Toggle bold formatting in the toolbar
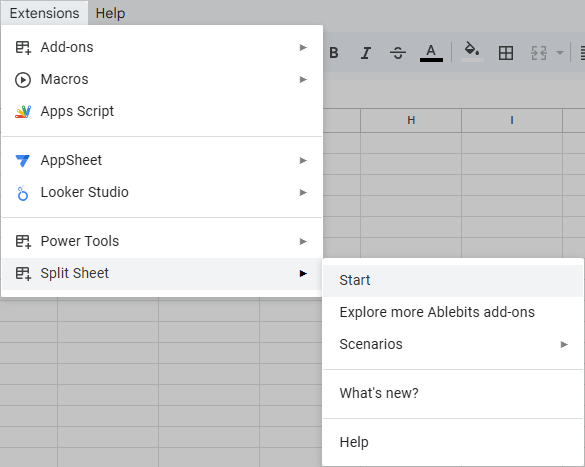Screen dimensions: 585x467 pos(334,53)
